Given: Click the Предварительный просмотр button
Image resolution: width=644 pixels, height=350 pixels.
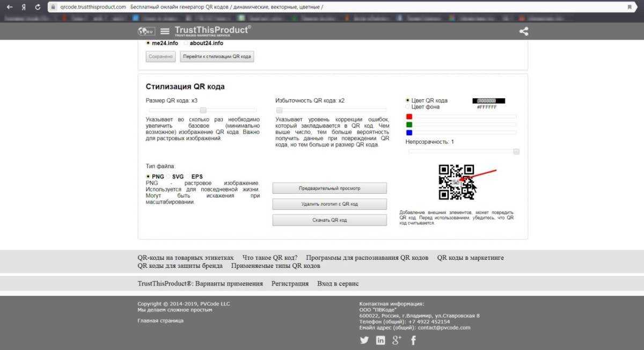Looking at the screenshot, I should (x=330, y=188).
